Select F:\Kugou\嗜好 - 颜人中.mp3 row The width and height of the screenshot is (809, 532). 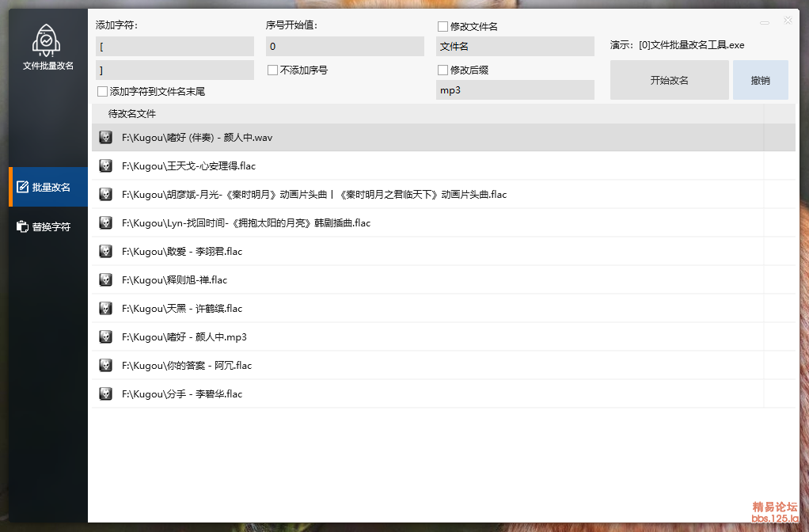point(444,337)
